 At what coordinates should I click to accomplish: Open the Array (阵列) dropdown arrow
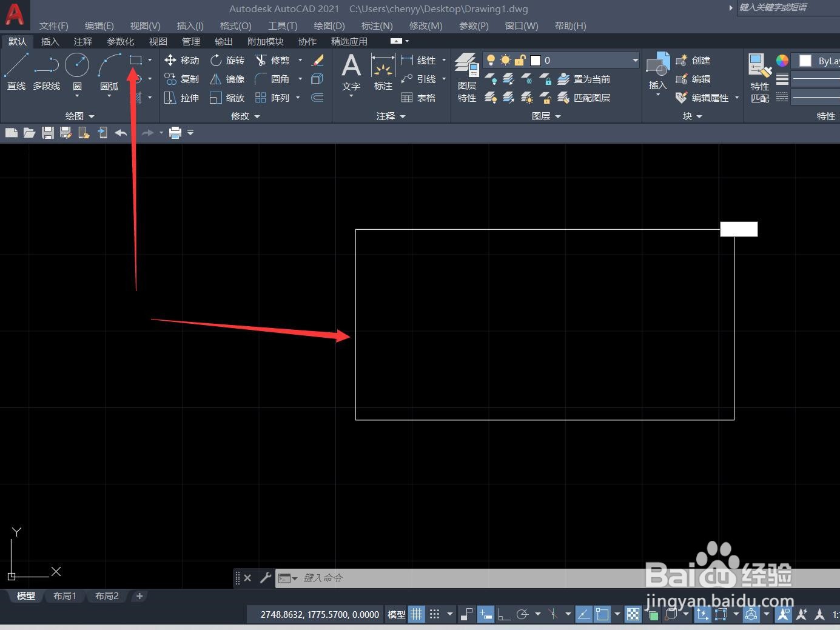pyautogui.click(x=298, y=98)
